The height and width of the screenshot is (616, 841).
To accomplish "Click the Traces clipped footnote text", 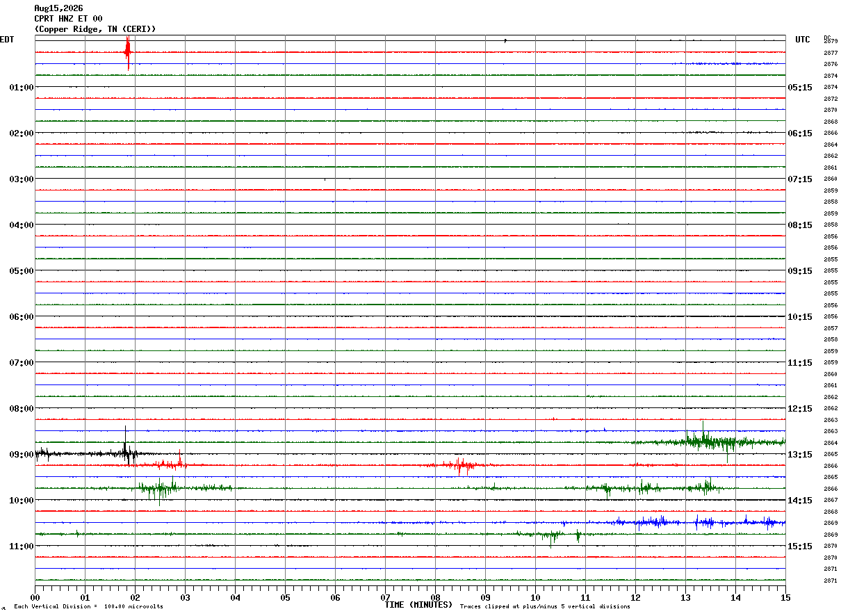I will click(545, 607).
